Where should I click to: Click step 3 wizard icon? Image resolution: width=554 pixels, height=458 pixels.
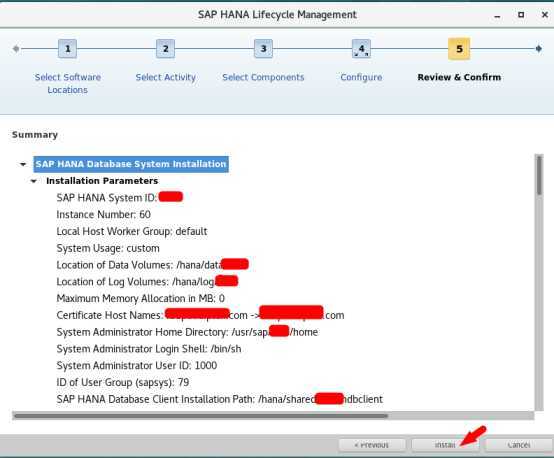tap(263, 49)
